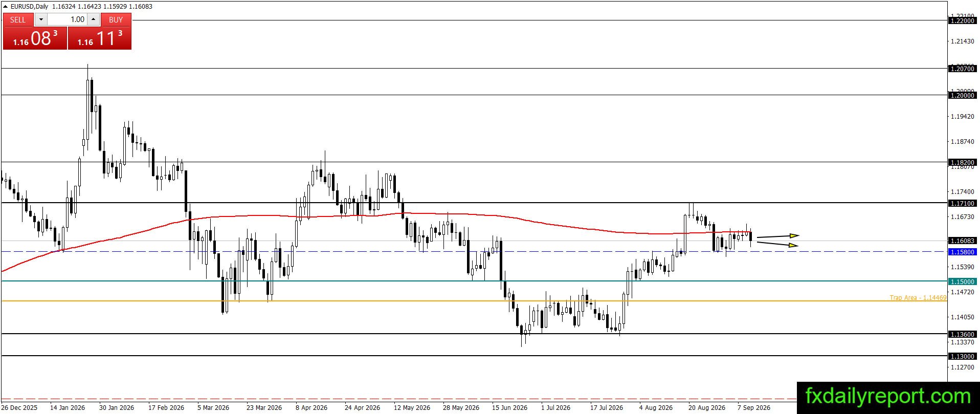Select the lower yellow arrow on chart
Image resolution: width=980 pixels, height=414 pixels.
777,244
